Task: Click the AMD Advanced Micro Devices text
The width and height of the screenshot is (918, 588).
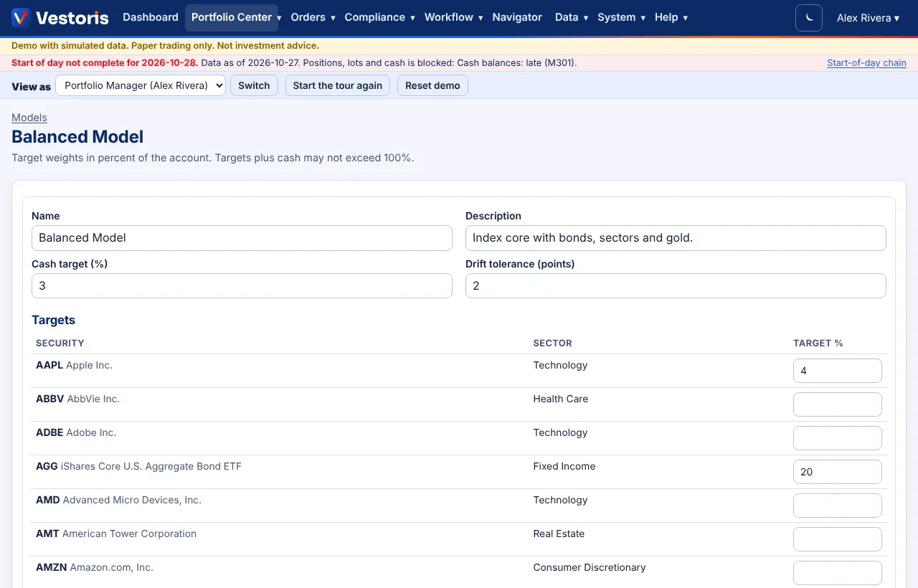Action: pyautogui.click(x=118, y=500)
